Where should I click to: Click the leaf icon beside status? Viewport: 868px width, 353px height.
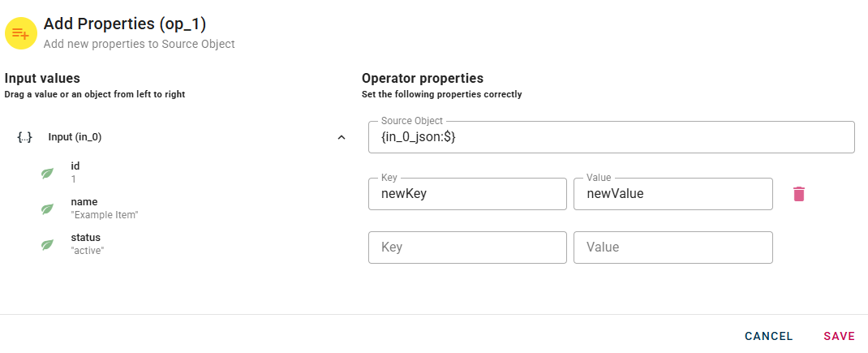(x=48, y=244)
